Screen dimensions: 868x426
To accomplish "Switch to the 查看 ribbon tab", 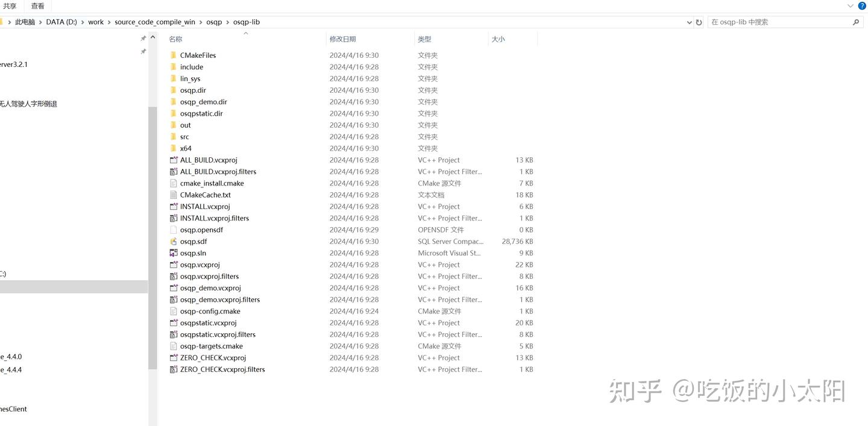I will tap(37, 5).
